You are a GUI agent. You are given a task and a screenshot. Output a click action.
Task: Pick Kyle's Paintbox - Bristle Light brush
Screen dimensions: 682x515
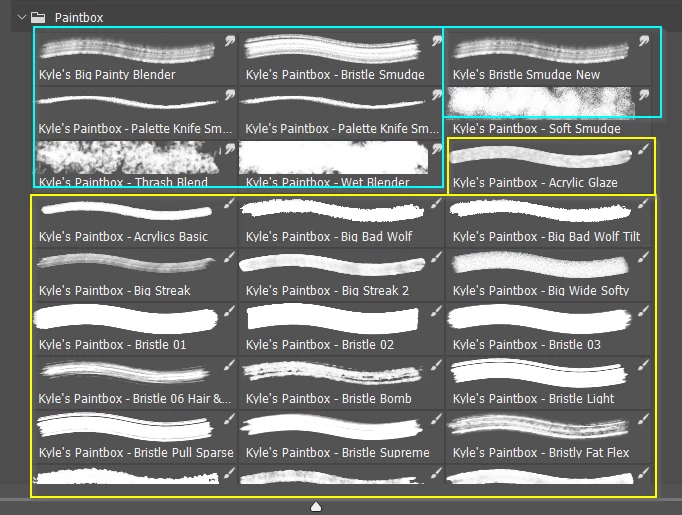548,383
